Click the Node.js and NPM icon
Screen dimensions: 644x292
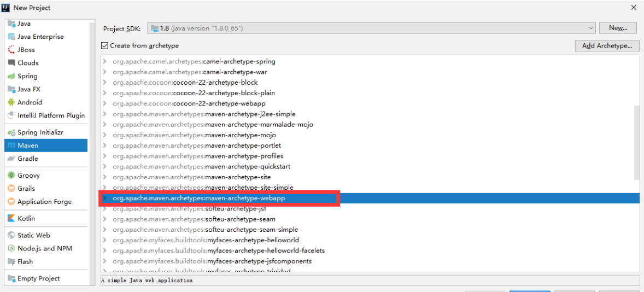tap(11, 248)
